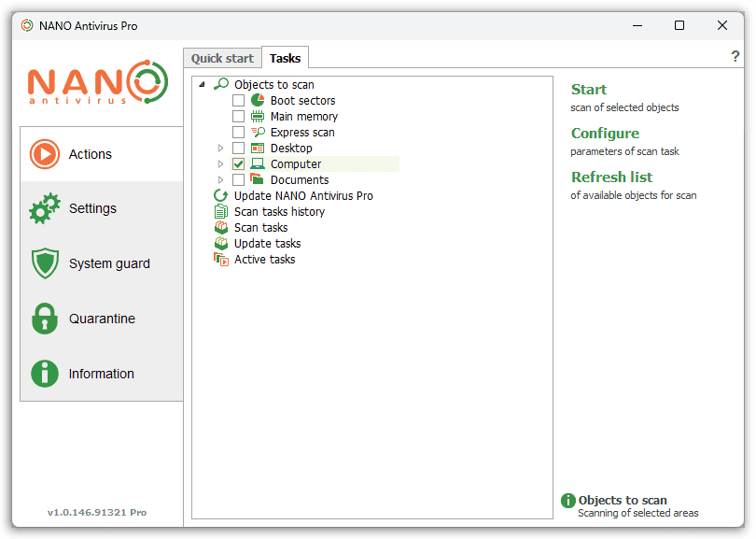Click Refresh list of available objects

point(611,177)
